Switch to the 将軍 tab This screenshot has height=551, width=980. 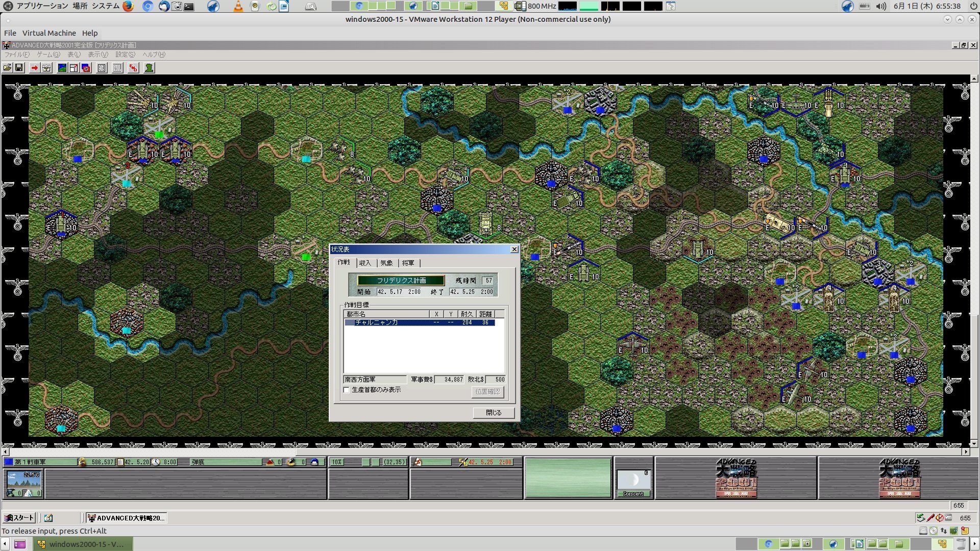[408, 263]
